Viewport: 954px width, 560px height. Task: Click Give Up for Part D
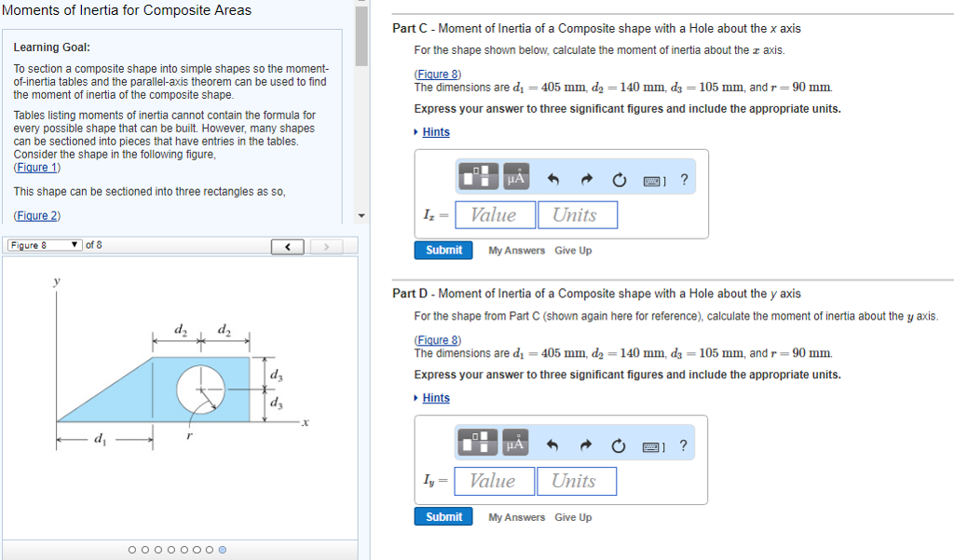[x=573, y=517]
